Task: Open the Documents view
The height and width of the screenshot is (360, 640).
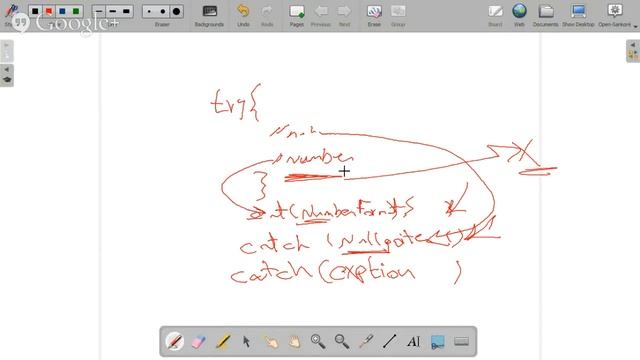Action: 546,15
